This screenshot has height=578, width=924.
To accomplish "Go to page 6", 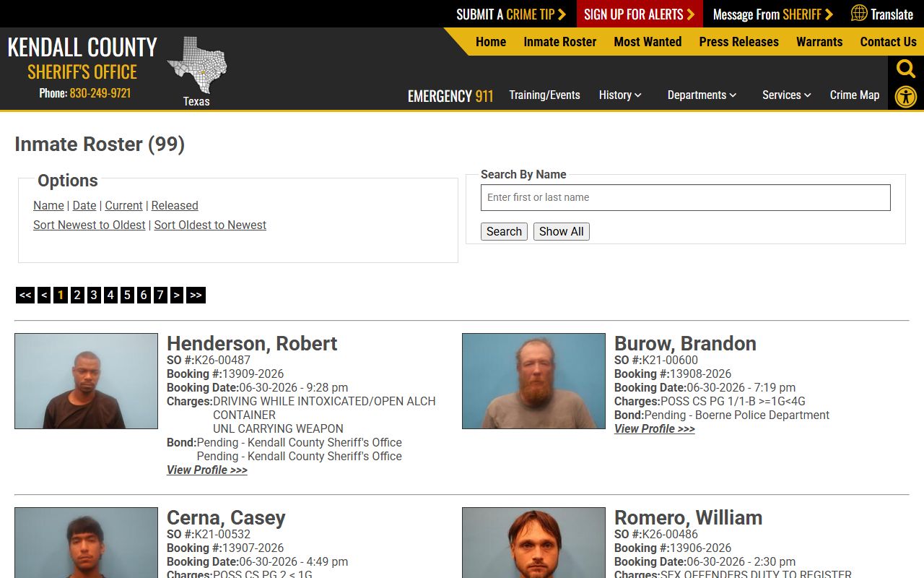I will (x=144, y=295).
